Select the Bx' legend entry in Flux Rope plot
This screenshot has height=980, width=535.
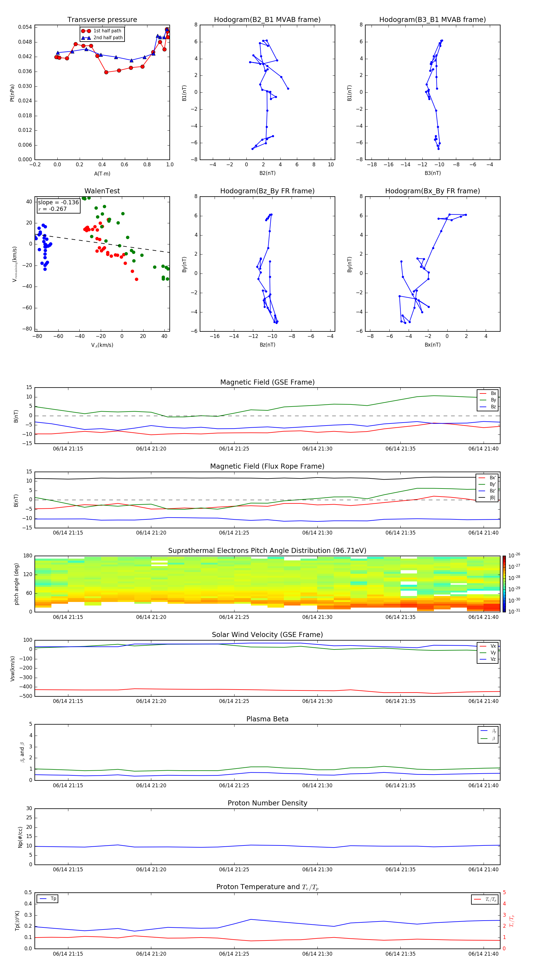click(x=487, y=478)
